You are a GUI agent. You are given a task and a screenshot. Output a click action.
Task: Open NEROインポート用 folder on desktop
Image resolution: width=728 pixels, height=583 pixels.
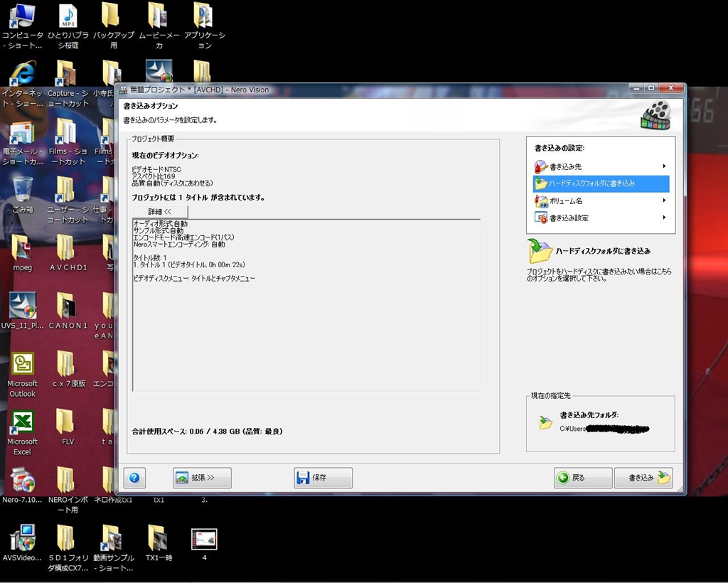(x=68, y=490)
